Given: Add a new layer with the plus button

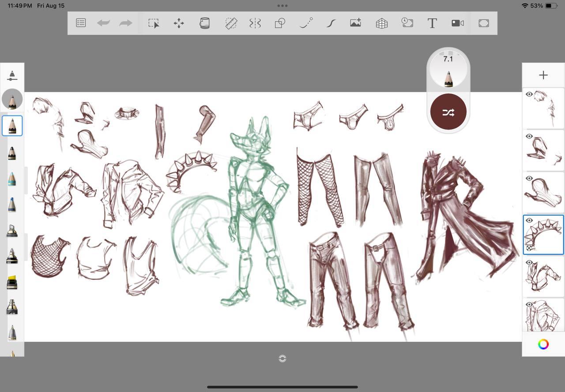Looking at the screenshot, I should click(543, 75).
